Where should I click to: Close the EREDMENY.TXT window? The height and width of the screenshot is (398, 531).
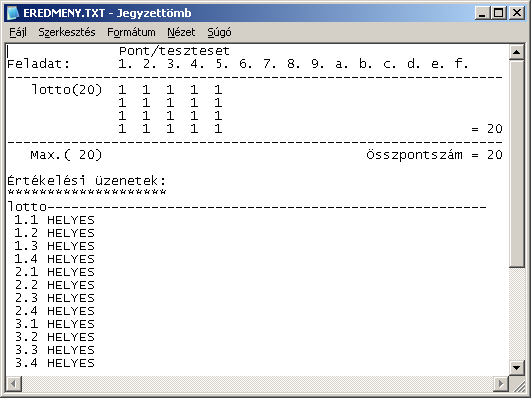tap(517, 13)
